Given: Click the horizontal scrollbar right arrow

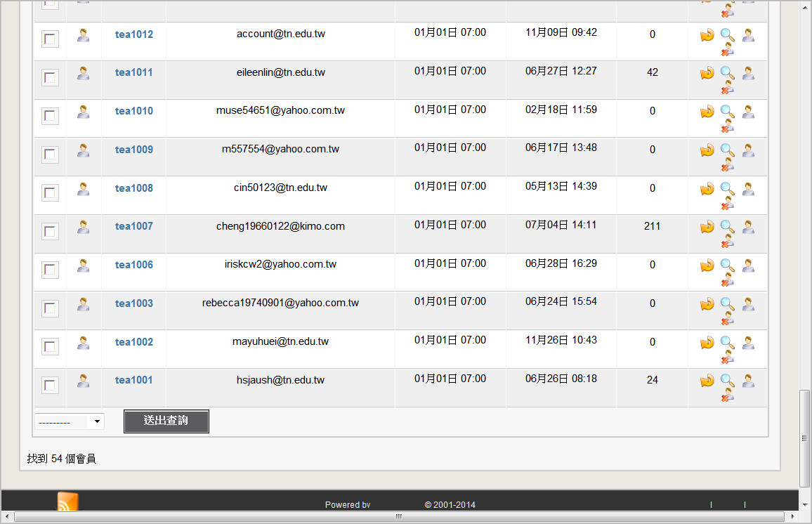Looking at the screenshot, I should [x=792, y=517].
